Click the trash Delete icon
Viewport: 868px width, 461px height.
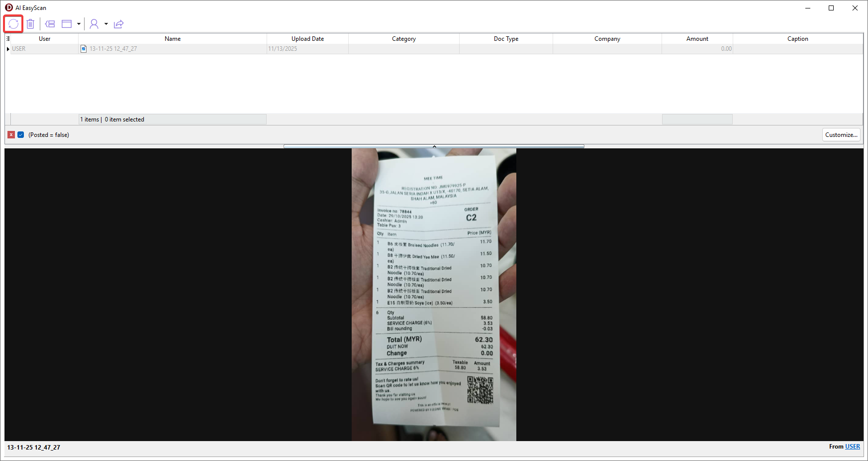coord(30,24)
